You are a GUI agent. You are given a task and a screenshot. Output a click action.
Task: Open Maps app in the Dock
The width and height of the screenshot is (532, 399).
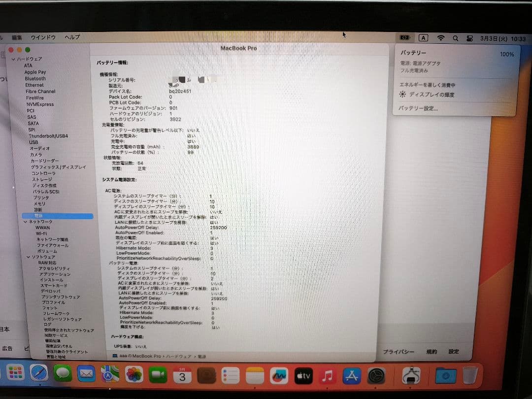(110, 374)
